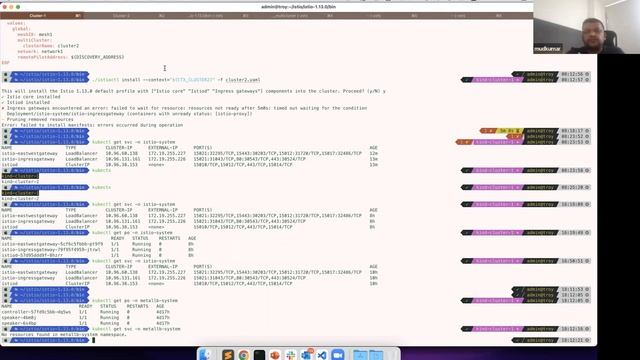This screenshot has height=360, width=640.
Task: Open the Zoom app in the dock
Action: (x=338, y=355)
